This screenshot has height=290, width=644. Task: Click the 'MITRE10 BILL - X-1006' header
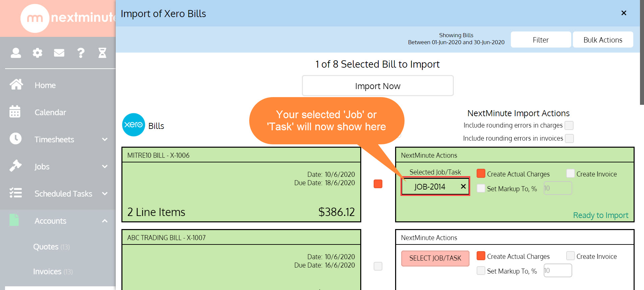[x=158, y=155]
